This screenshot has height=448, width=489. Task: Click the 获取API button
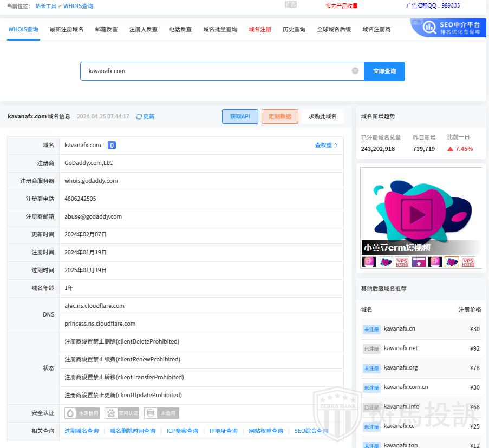(240, 116)
